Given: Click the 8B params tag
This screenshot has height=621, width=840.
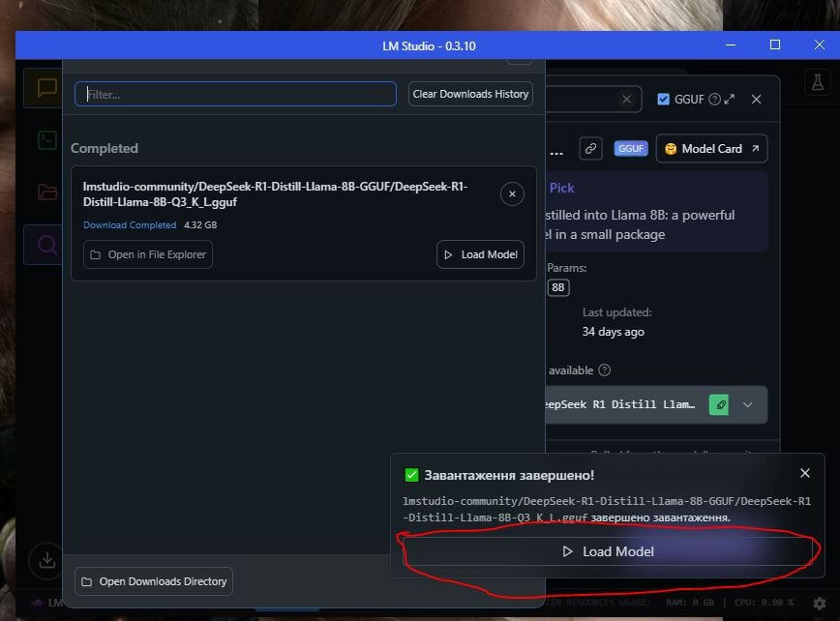Looking at the screenshot, I should point(558,287).
